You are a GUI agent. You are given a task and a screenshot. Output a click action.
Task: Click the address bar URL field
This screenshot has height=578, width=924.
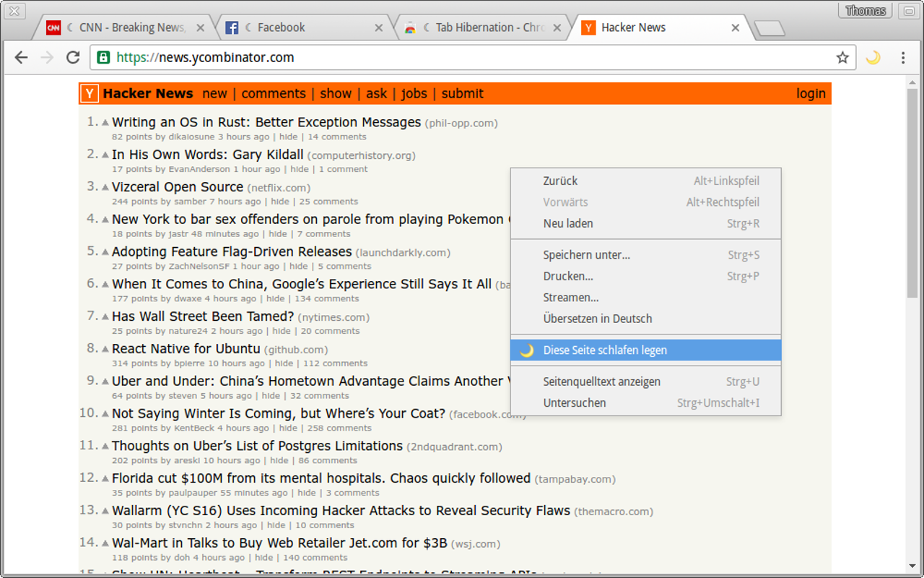coord(473,58)
